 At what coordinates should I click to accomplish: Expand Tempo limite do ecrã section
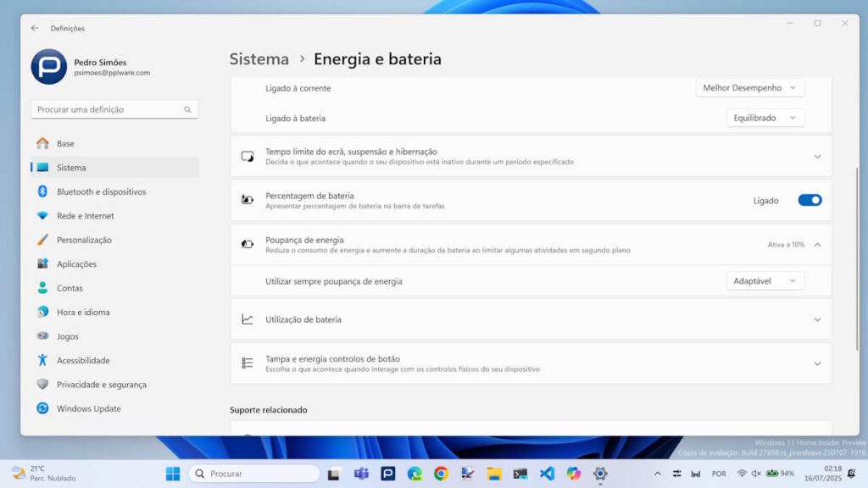[x=817, y=157]
